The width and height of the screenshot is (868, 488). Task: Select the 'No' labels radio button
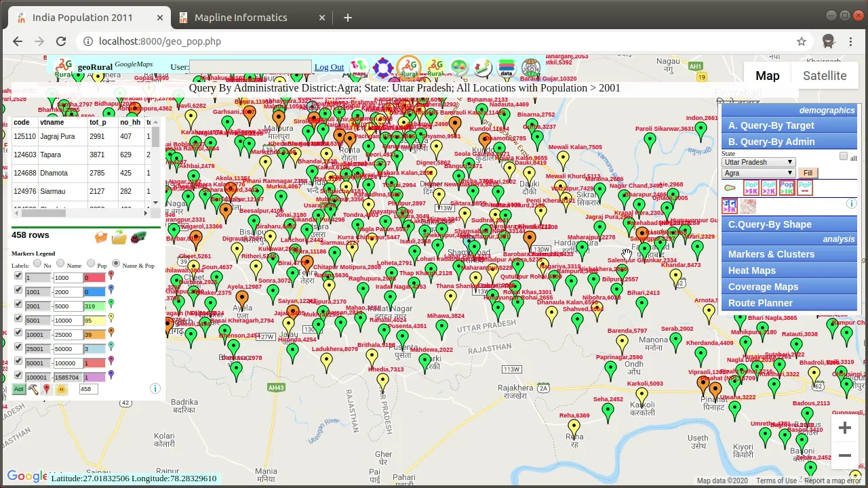[37, 264]
